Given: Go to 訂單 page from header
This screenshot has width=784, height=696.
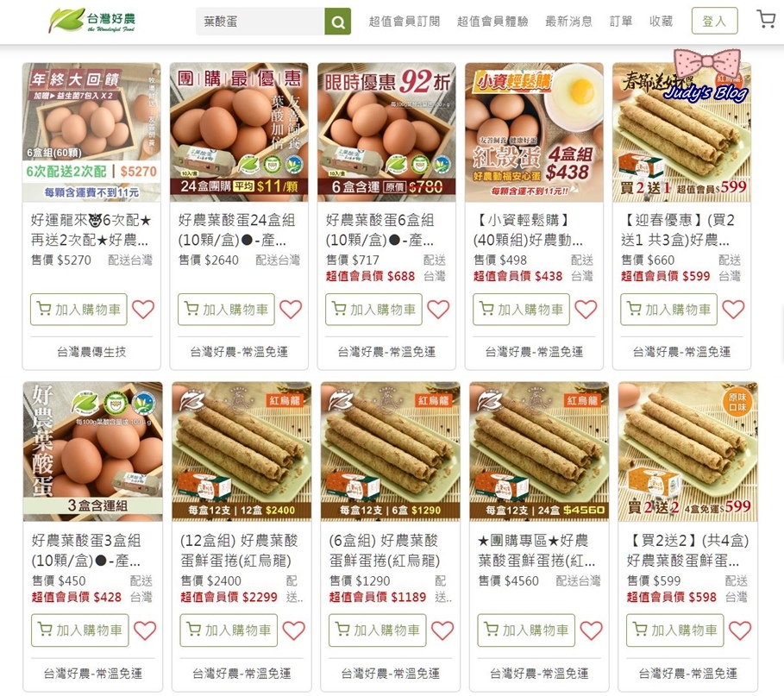Looking at the screenshot, I should point(620,22).
